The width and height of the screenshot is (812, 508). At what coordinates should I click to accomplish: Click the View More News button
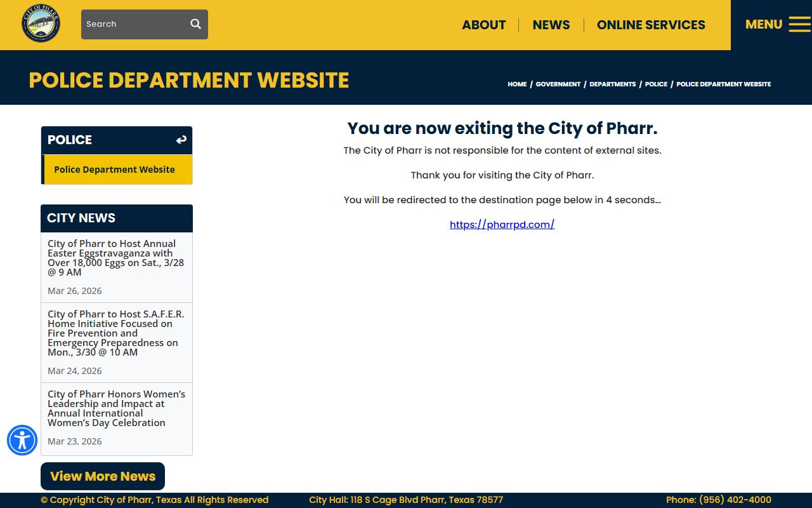103,476
